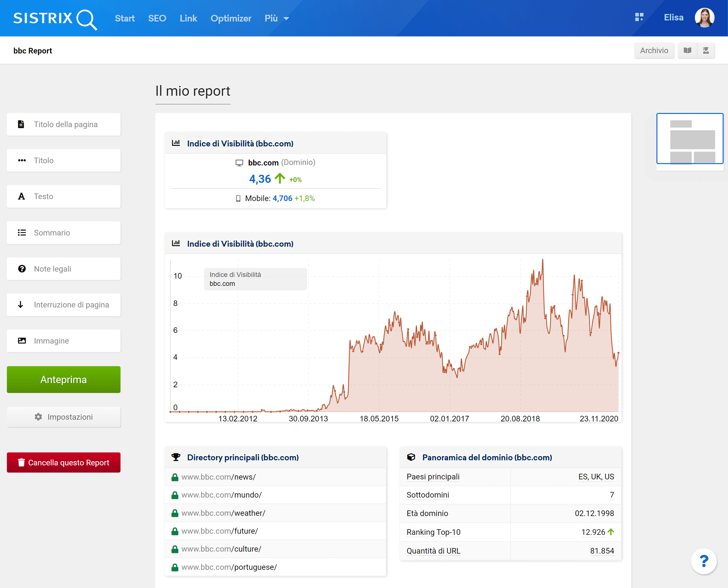Click the Elisa username label
This screenshot has height=588, width=728.
pos(673,17)
